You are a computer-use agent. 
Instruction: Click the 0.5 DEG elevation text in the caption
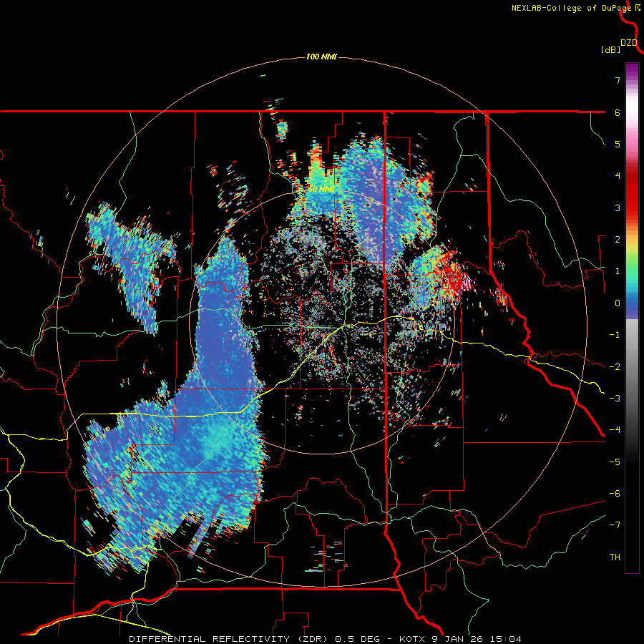[358, 639]
